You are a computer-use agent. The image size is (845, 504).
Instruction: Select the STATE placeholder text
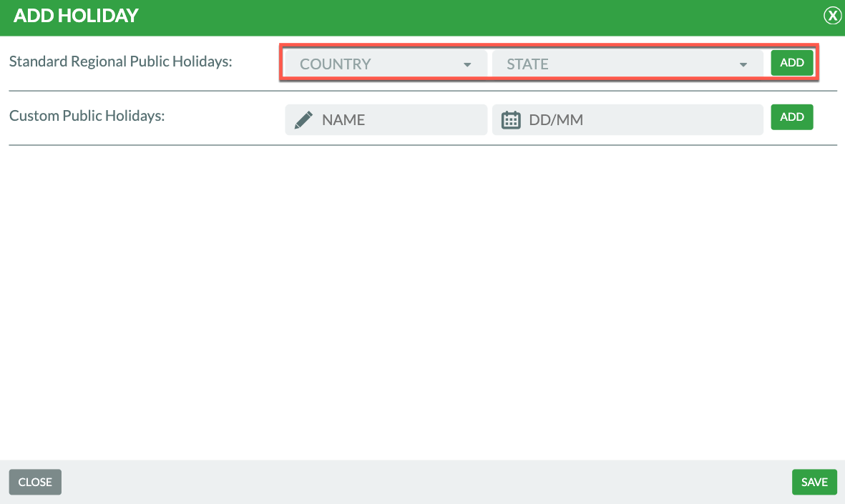(x=527, y=64)
